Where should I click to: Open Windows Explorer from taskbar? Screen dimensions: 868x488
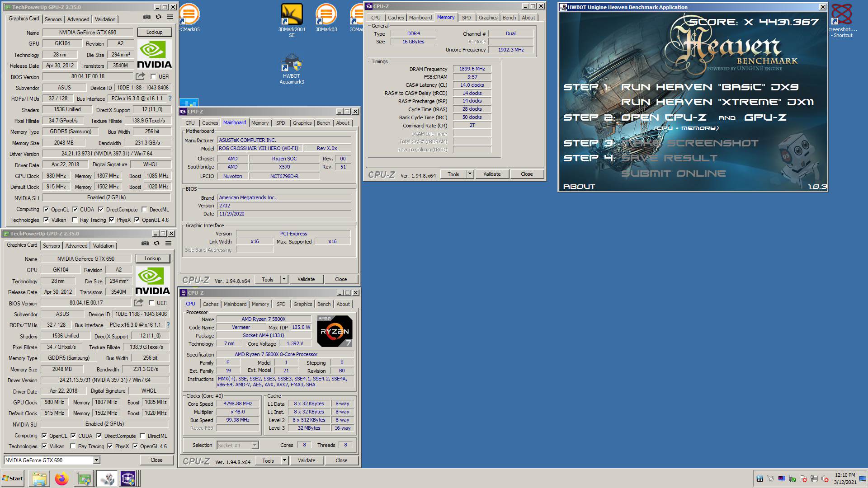[x=39, y=479]
